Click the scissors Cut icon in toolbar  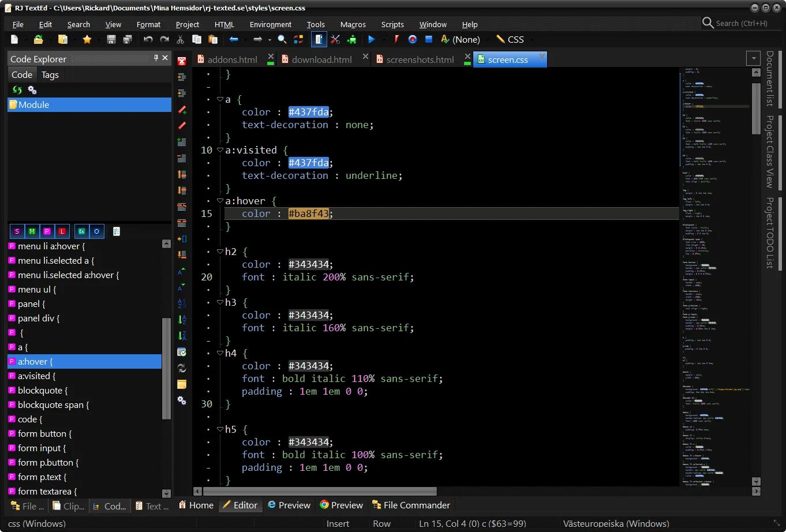point(180,39)
